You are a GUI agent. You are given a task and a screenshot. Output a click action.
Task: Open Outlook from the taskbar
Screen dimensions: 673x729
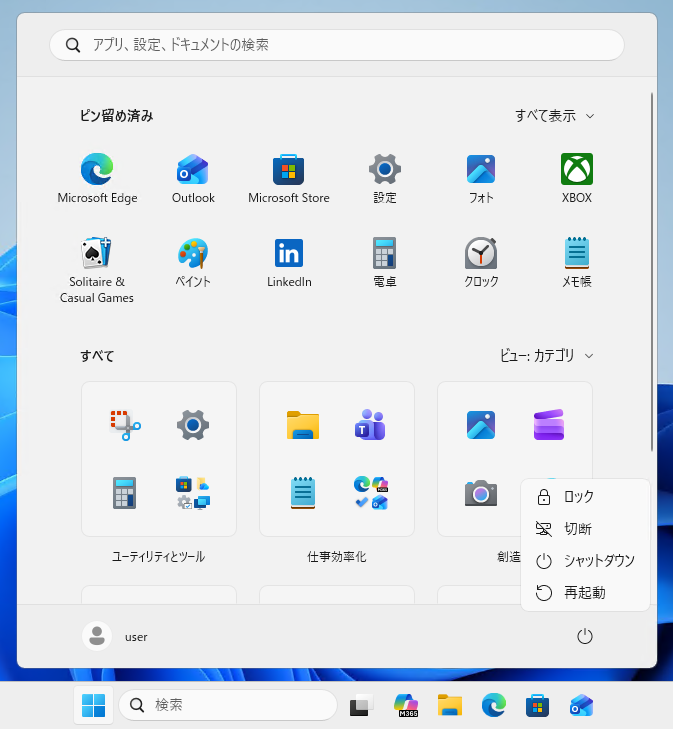tap(581, 705)
